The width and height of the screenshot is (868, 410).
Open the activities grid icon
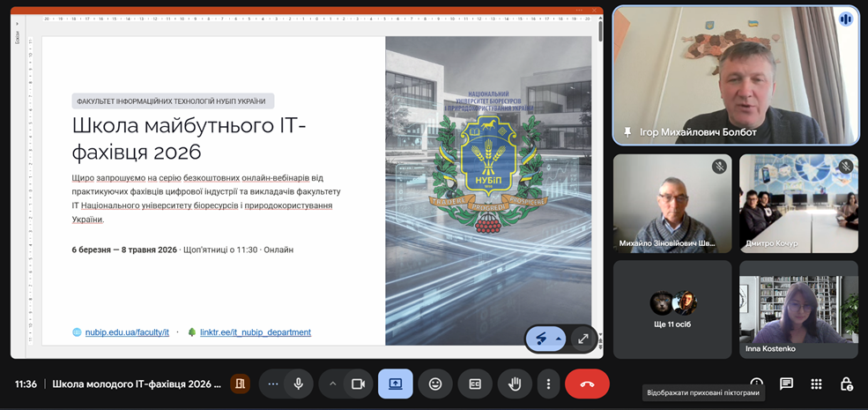(x=816, y=384)
